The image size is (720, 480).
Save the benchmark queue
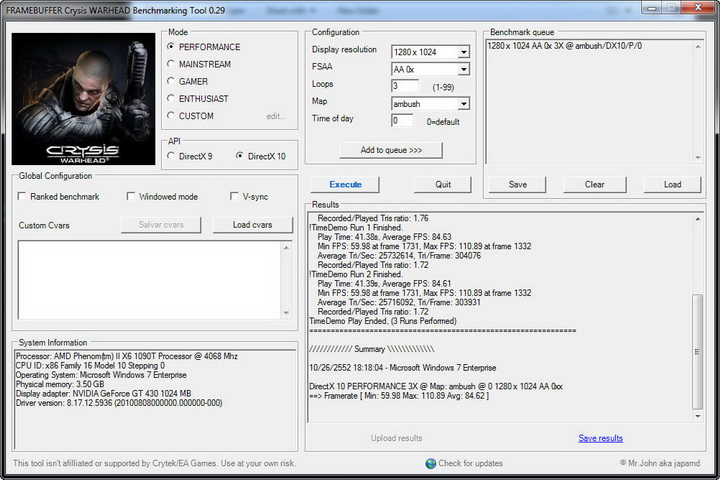coord(518,185)
